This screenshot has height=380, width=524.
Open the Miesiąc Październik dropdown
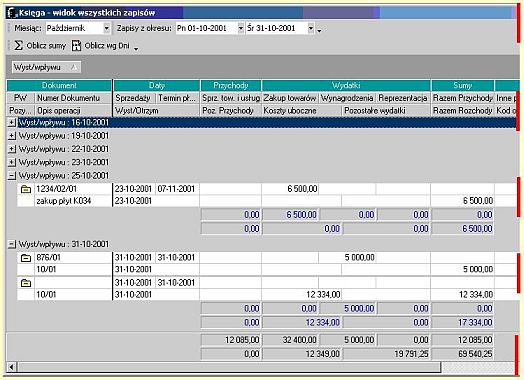coord(106,28)
